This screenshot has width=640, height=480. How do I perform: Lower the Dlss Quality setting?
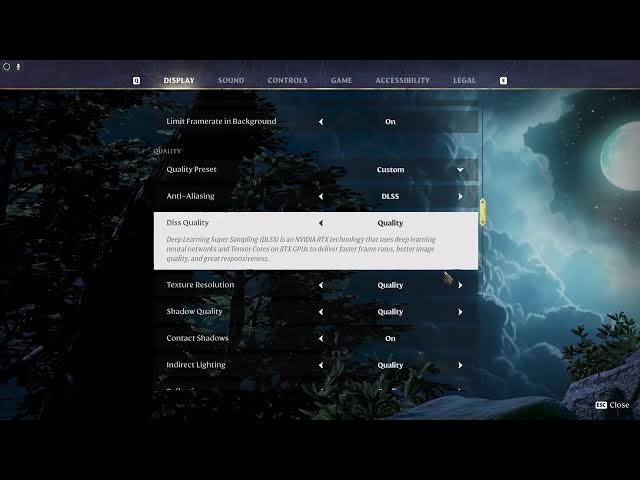(321, 223)
